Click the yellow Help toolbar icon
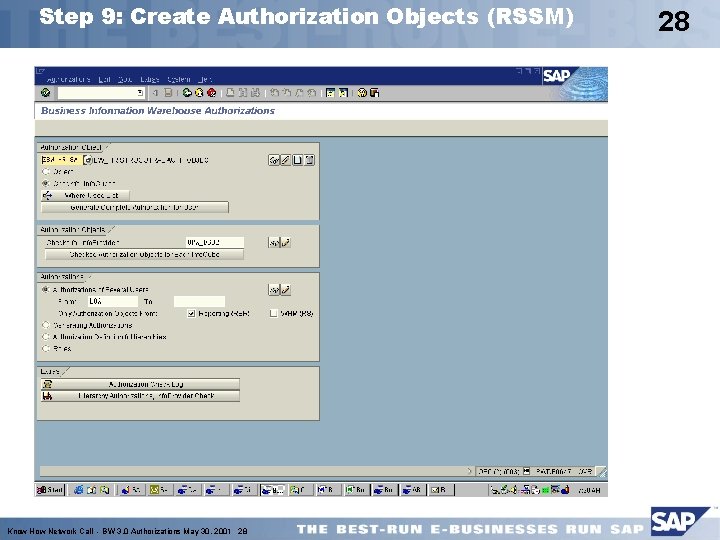 coord(362,93)
